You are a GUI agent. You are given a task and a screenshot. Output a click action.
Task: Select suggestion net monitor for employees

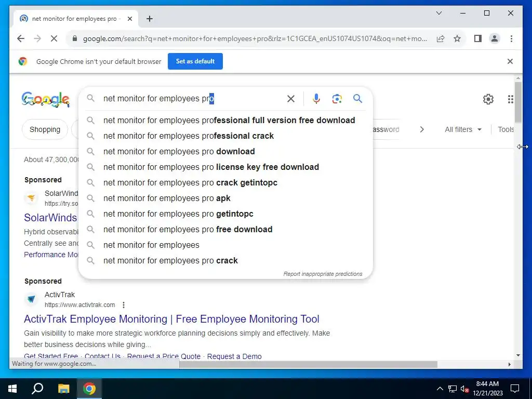point(225,245)
